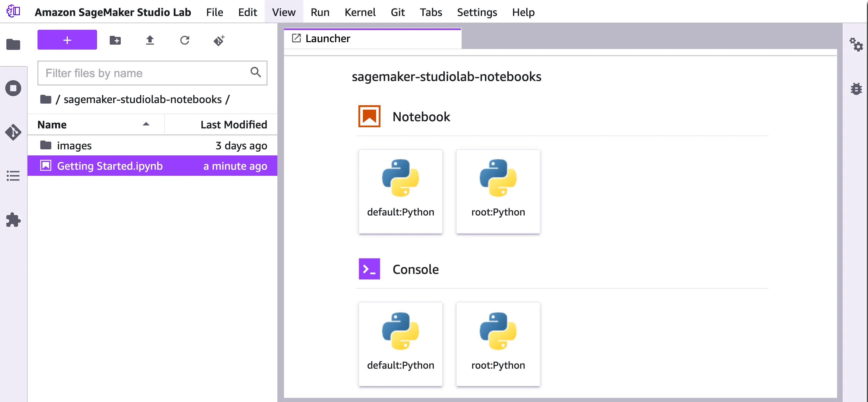The height and width of the screenshot is (402, 868).
Task: Click the Getting Started.ipynb notebook file icon
Action: pyautogui.click(x=45, y=165)
